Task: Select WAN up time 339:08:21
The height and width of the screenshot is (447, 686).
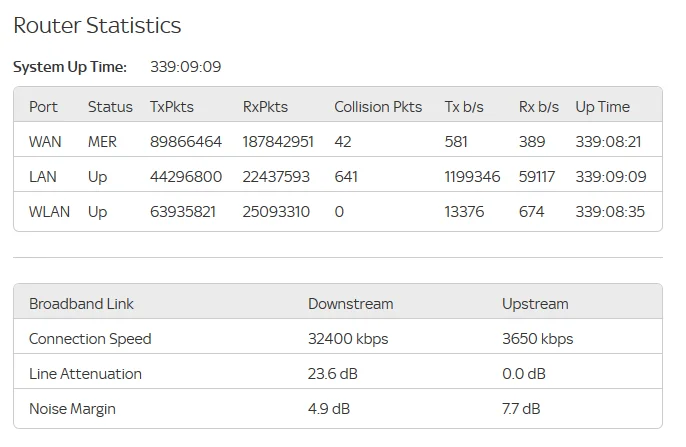Action: click(608, 142)
